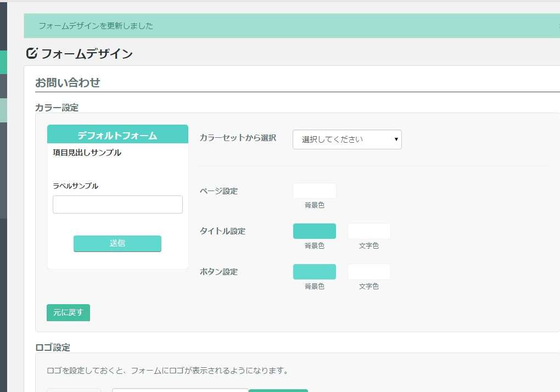Click the お問い合わせ heading
Screen dimensions: 560x392
coord(68,82)
